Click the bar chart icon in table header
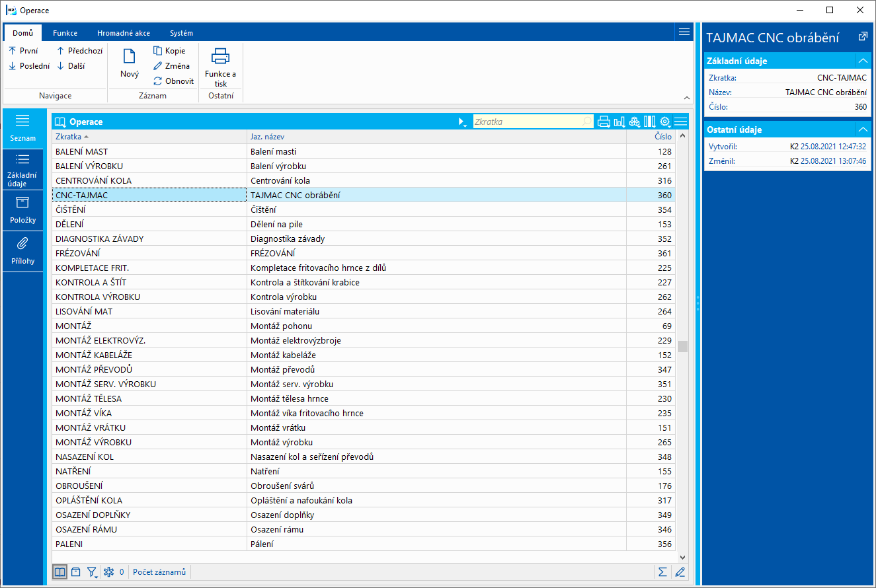Screen dimensions: 876x588 pyautogui.click(x=619, y=122)
